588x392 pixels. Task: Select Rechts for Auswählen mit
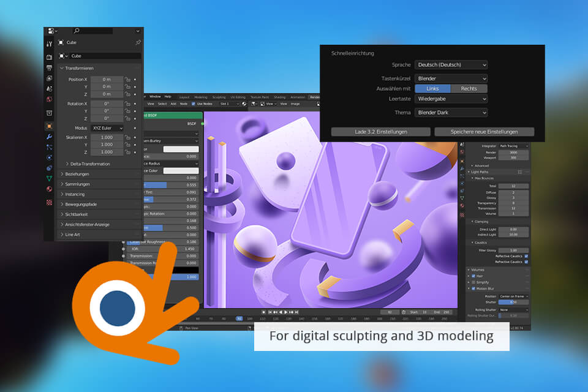(x=469, y=89)
